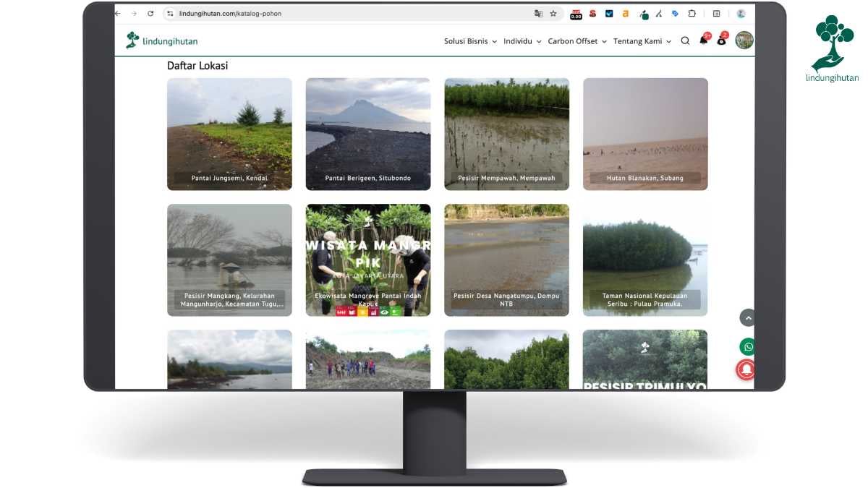Open the site search magnifier icon
Image resolution: width=868 pixels, height=488 pixels.
pyautogui.click(x=685, y=41)
